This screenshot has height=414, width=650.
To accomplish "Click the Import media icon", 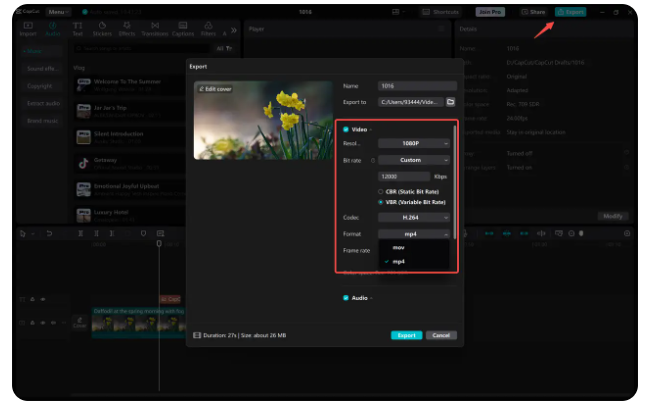I will (27, 28).
